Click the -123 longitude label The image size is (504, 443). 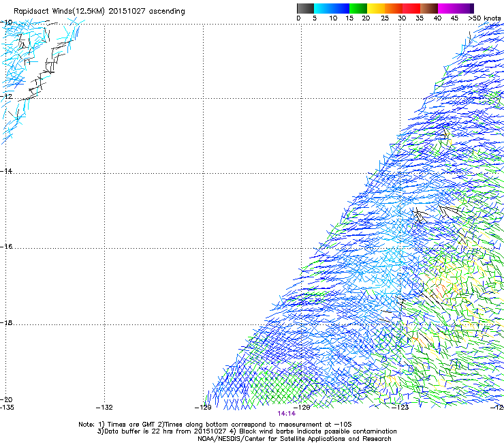click(x=400, y=408)
